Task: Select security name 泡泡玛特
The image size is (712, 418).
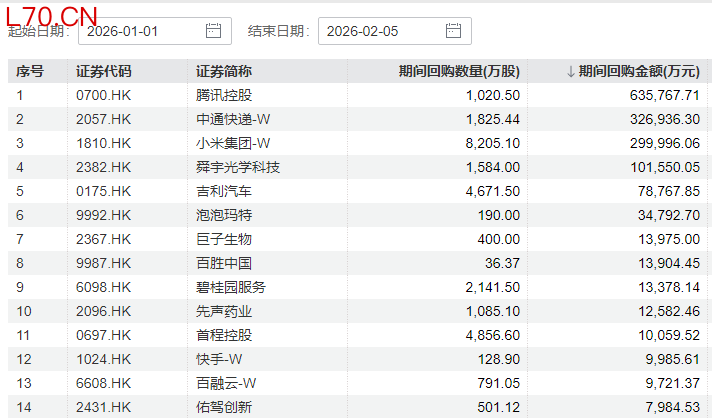Action: 224,215
